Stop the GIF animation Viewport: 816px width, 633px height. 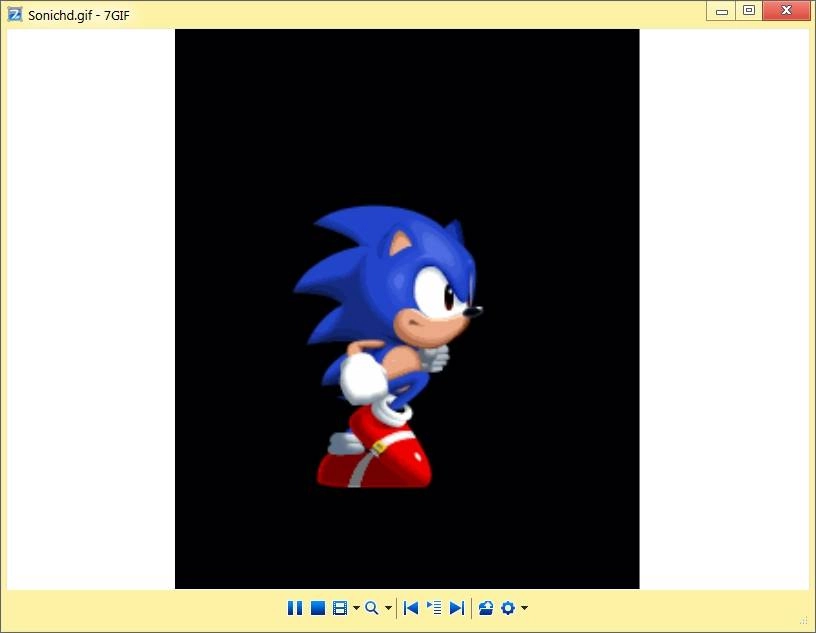[317, 608]
